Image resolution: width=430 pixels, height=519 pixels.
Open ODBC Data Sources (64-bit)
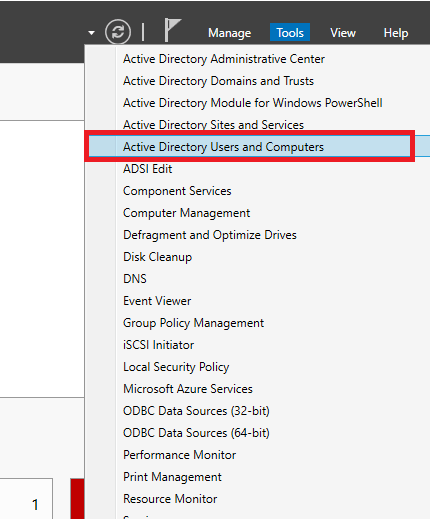point(196,433)
